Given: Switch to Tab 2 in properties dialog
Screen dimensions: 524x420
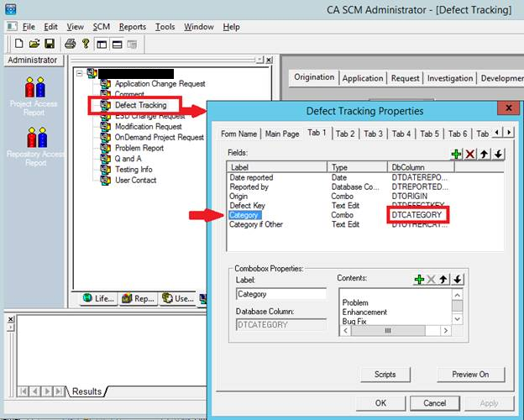Looking at the screenshot, I should [345, 134].
